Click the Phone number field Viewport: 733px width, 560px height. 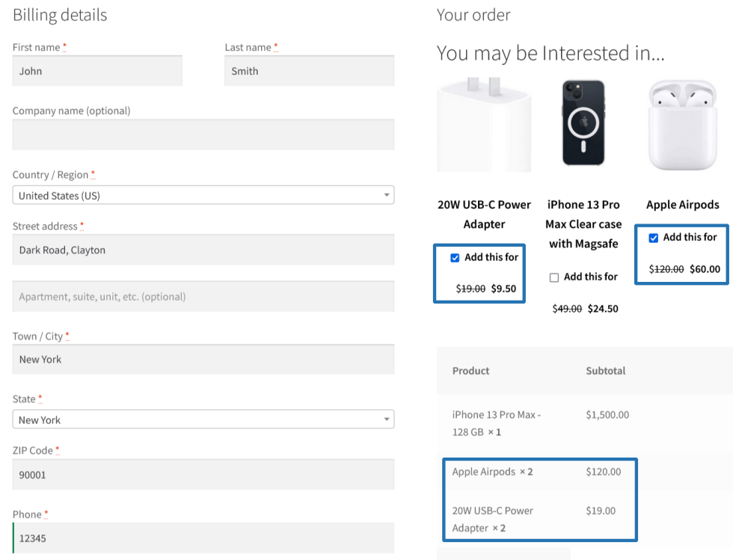pyautogui.click(x=203, y=538)
